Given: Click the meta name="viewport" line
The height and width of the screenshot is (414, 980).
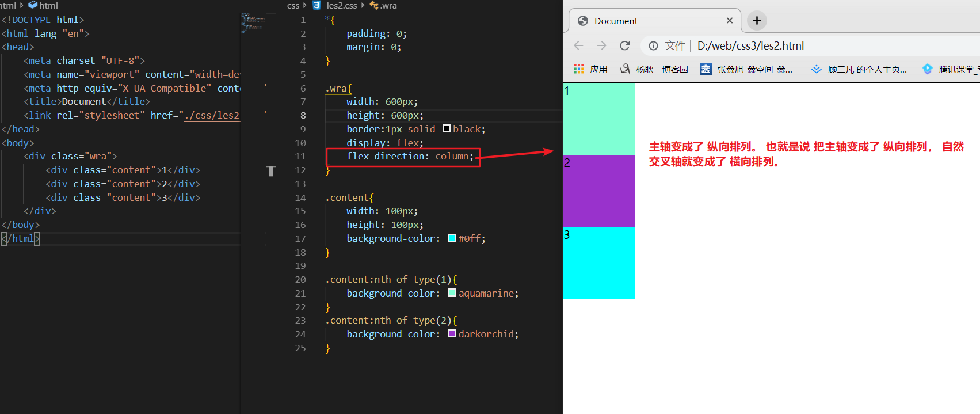Looking at the screenshot, I should click(132, 74).
